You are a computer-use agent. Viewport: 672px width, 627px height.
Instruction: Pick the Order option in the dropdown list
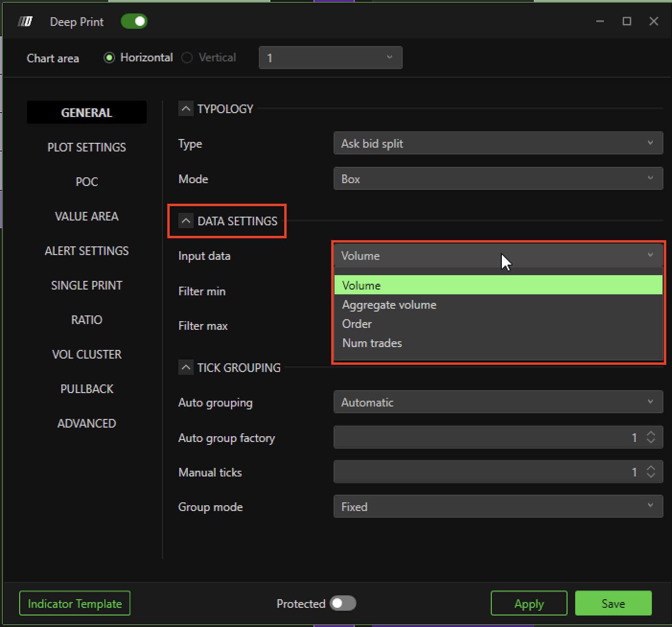tap(357, 324)
